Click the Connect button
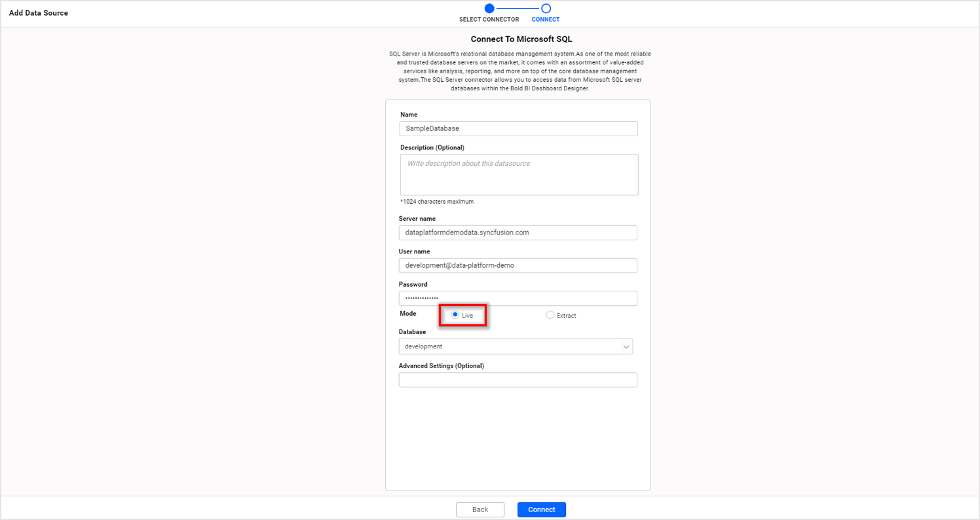 [x=541, y=510]
